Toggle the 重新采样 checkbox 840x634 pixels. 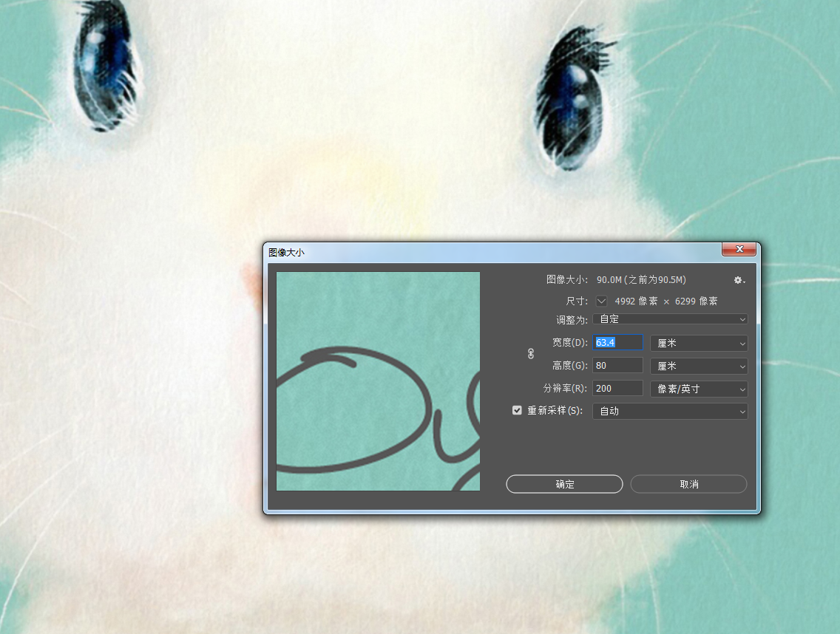(x=517, y=410)
